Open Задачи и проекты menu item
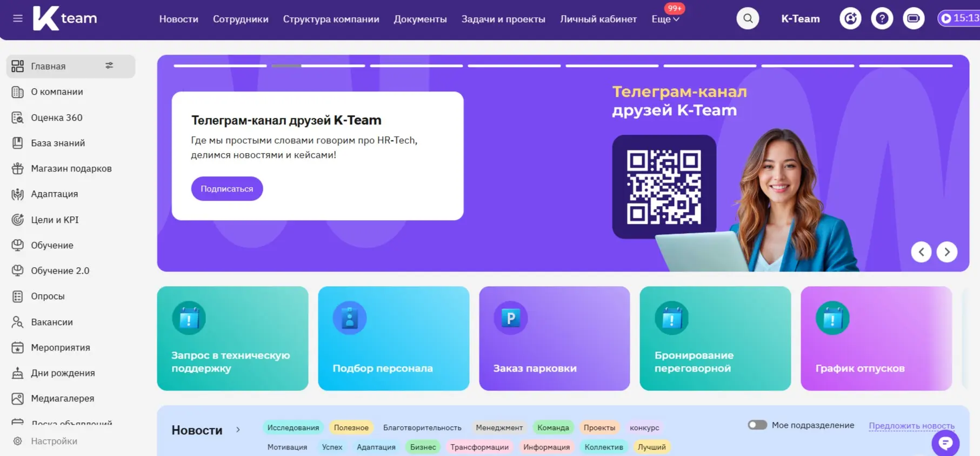This screenshot has height=456, width=980. (503, 19)
